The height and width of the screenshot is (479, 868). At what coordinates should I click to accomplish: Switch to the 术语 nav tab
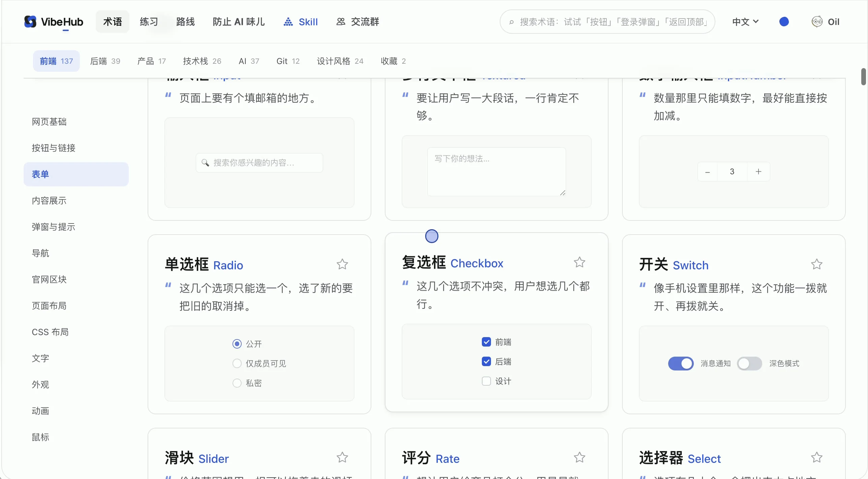(x=113, y=22)
